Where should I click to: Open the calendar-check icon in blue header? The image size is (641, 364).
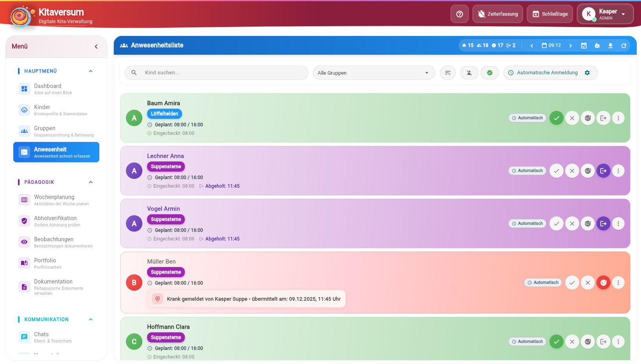point(584,46)
